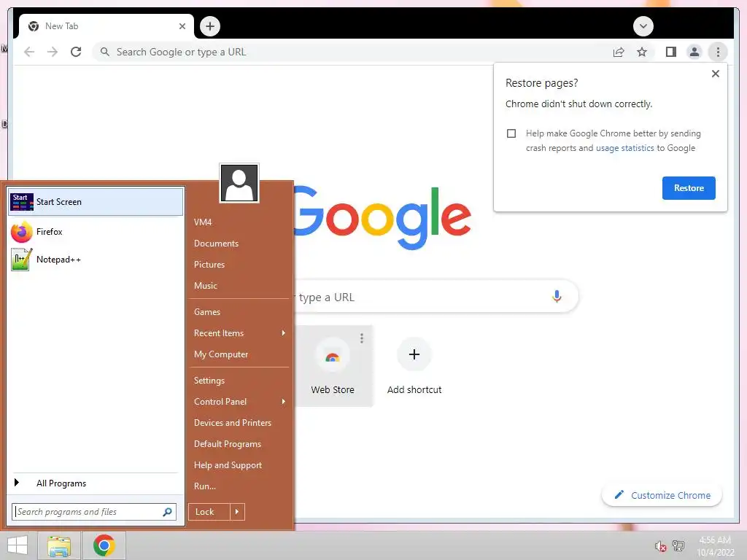Screen dimensions: 747x560
Task: Open the Chrome profile avatar button
Action: click(694, 52)
